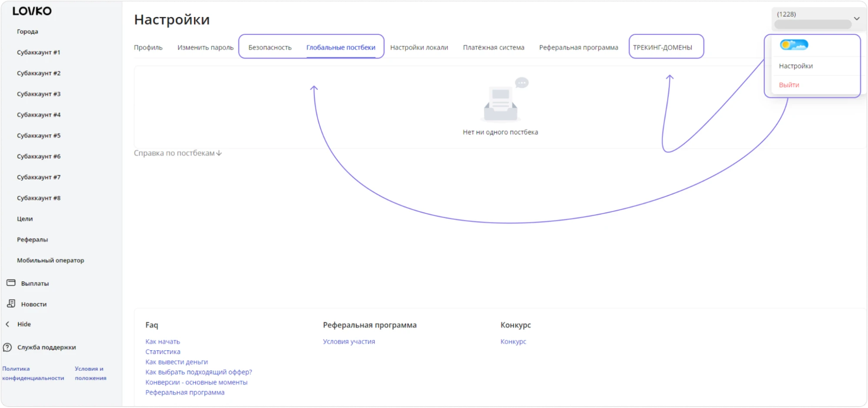Click Выйти to log out
The image size is (868, 408).
pos(789,85)
